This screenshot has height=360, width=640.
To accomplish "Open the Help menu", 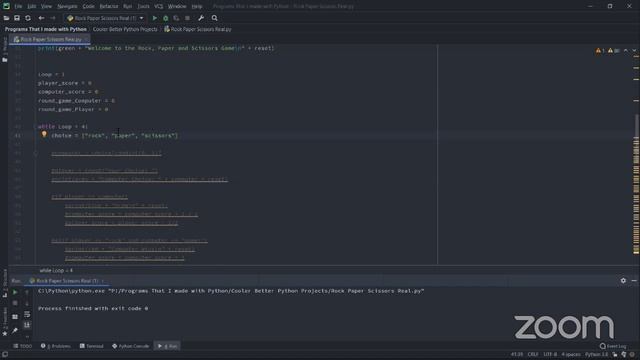I will pos(197,7).
